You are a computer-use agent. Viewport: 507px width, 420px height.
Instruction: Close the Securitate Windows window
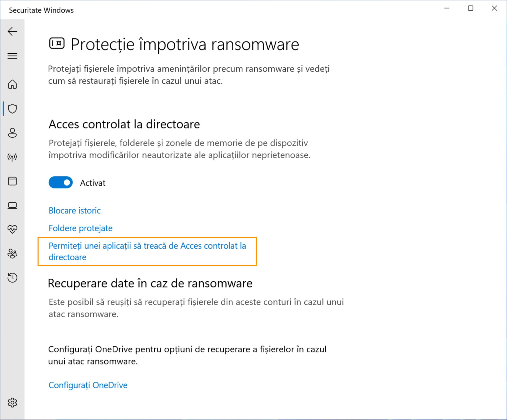tap(494, 8)
